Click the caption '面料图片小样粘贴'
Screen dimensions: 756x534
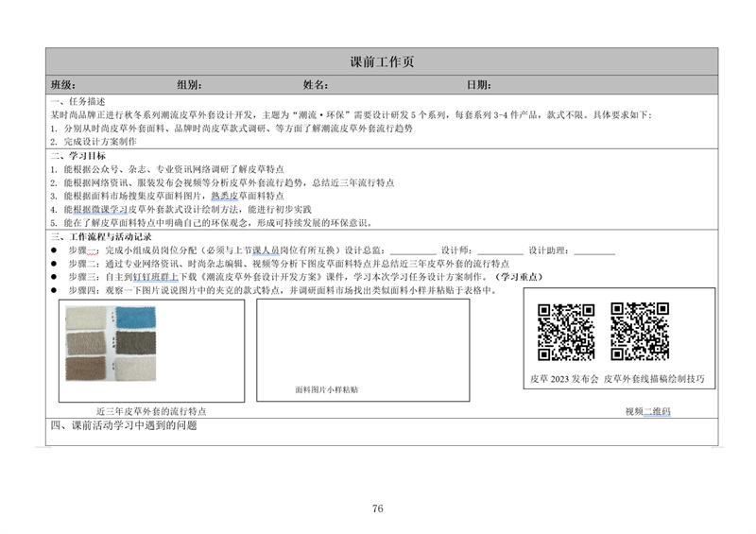[x=326, y=389]
